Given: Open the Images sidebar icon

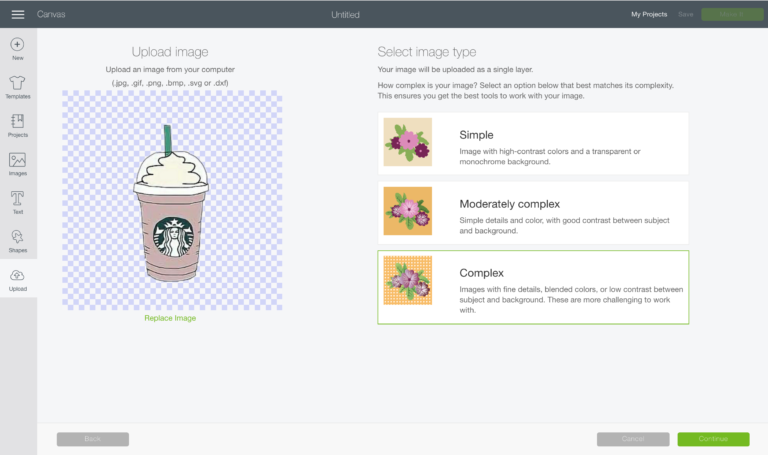Looking at the screenshot, I should [18, 160].
